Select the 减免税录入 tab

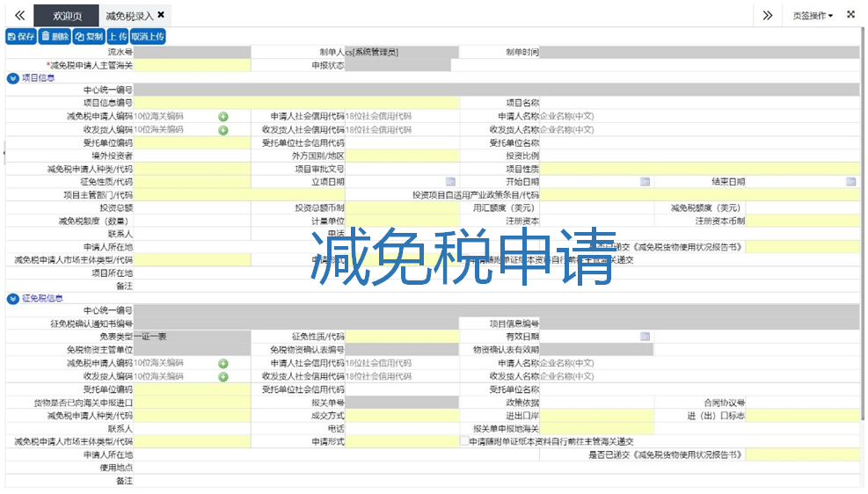click(129, 16)
